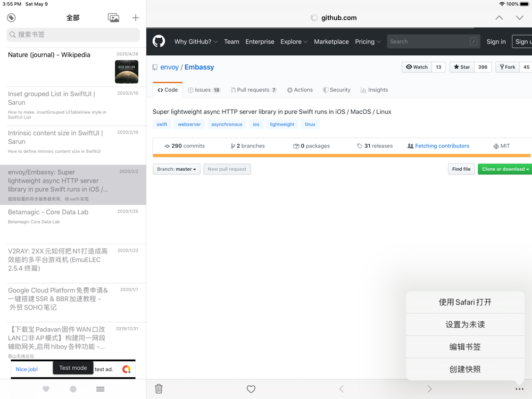Click the GitHub octocat logo
Image resolution: width=532 pixels, height=399 pixels.
(x=159, y=41)
